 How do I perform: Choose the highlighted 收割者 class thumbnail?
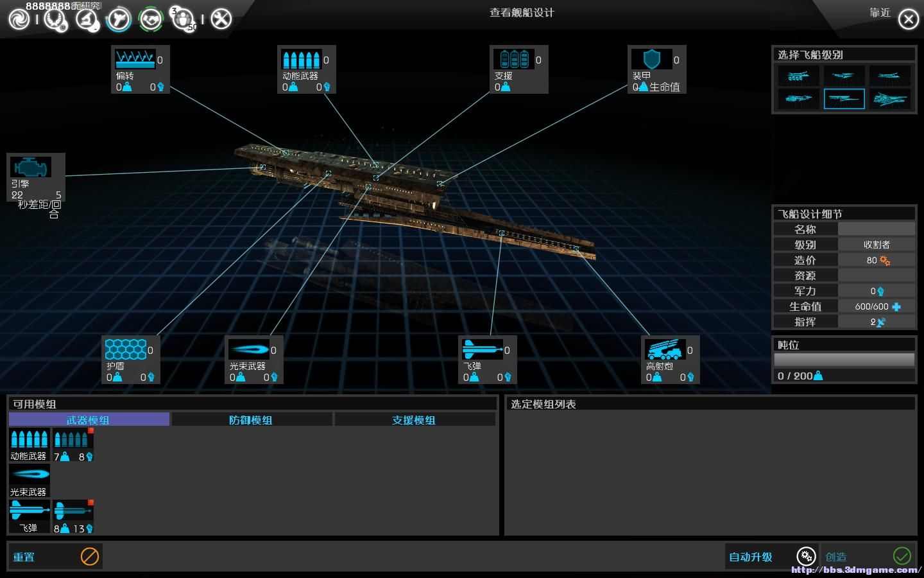(x=844, y=99)
